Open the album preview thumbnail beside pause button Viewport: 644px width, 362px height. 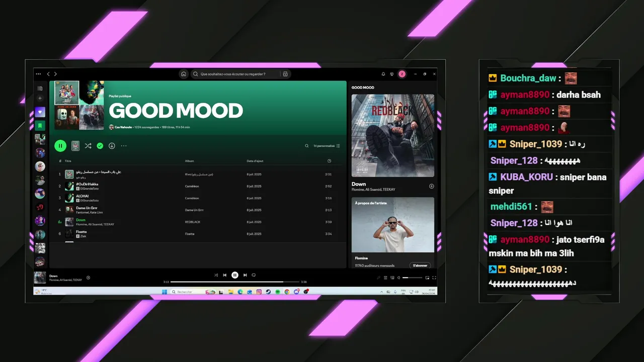click(75, 146)
